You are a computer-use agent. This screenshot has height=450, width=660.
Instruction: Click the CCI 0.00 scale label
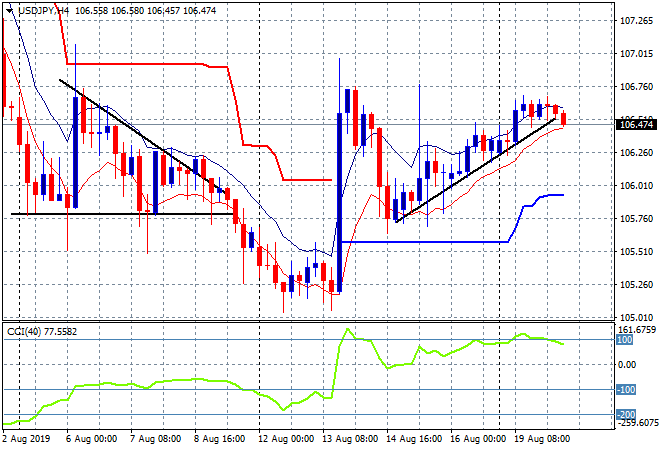click(x=627, y=365)
